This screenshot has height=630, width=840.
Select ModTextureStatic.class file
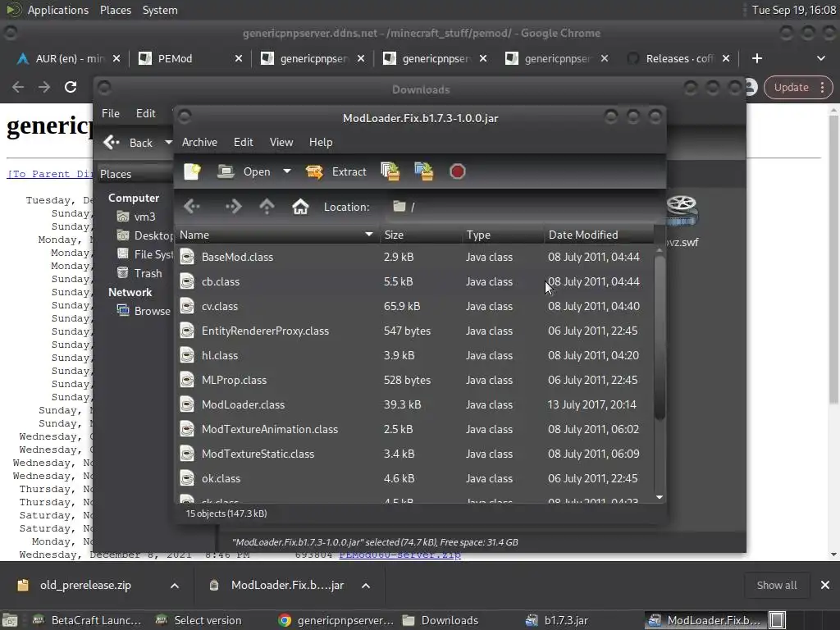[414, 454]
